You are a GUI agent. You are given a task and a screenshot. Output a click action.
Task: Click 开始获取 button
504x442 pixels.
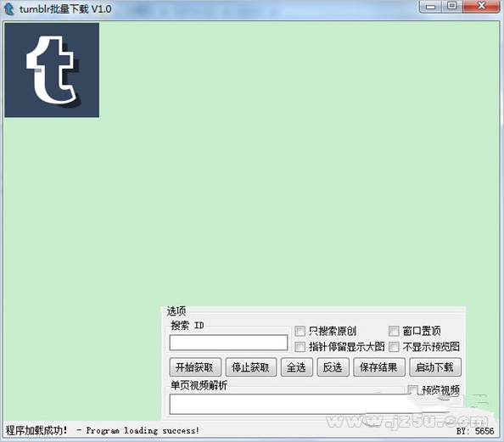195,367
